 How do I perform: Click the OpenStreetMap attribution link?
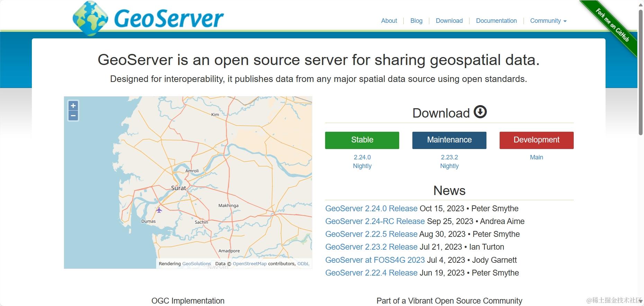(x=250, y=263)
